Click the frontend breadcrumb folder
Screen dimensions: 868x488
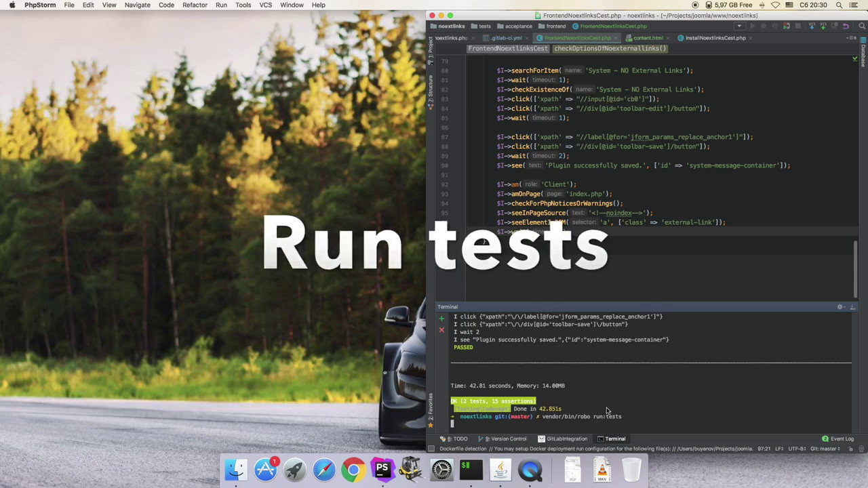click(x=552, y=26)
